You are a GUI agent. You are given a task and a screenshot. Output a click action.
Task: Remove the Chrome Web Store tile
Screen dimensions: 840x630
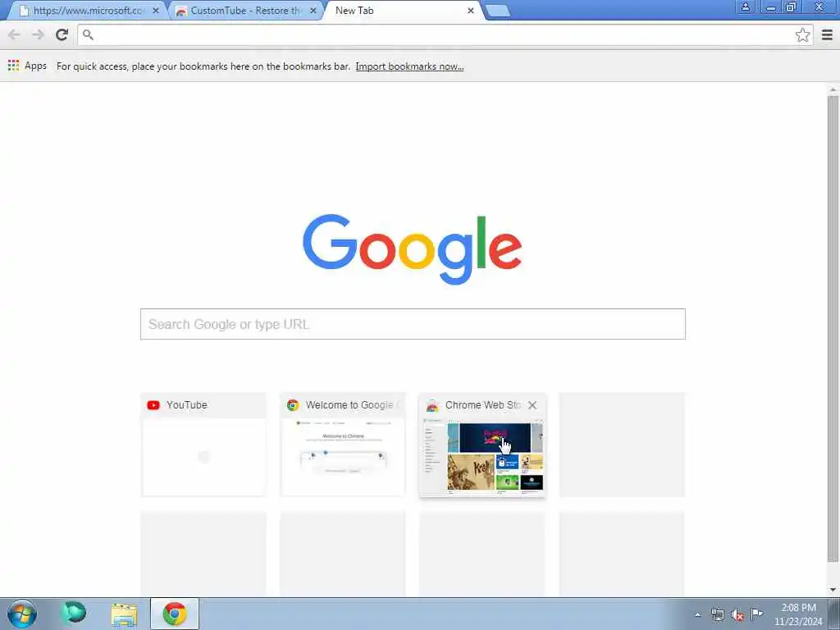pyautogui.click(x=532, y=405)
